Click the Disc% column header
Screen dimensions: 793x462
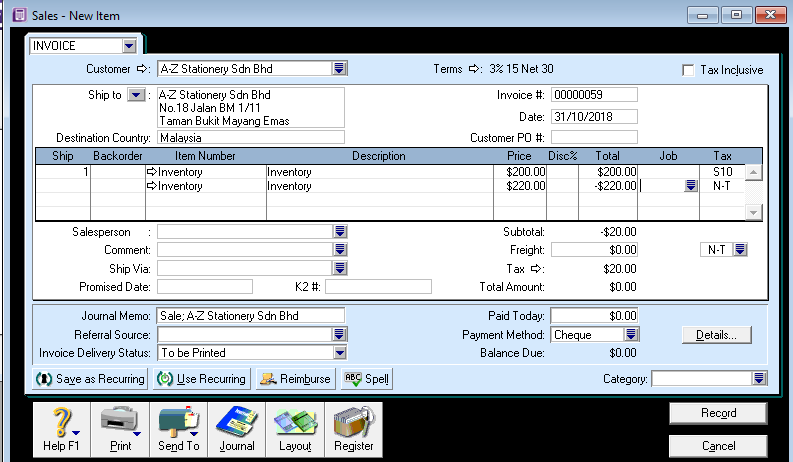pyautogui.click(x=562, y=156)
